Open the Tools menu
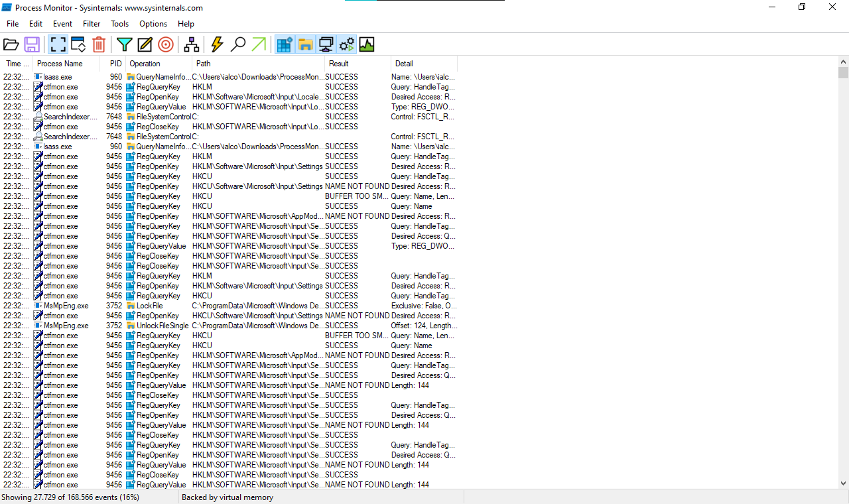Viewport: 849px width, 504px height. tap(120, 24)
